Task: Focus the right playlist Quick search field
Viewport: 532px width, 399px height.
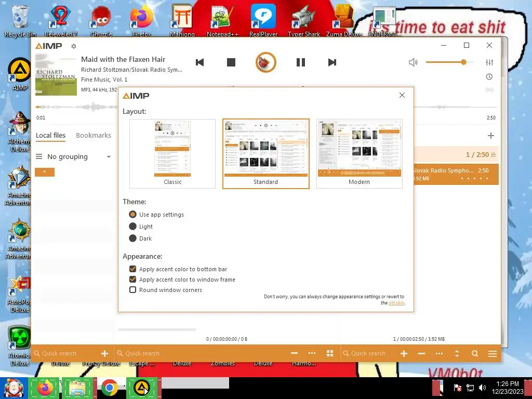Action: 368,353
